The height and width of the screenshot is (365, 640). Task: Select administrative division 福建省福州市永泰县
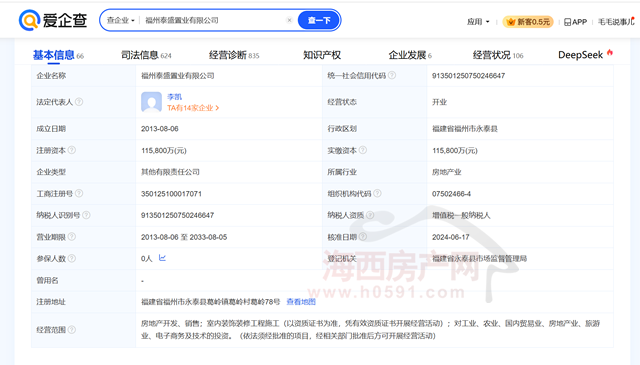(465, 129)
